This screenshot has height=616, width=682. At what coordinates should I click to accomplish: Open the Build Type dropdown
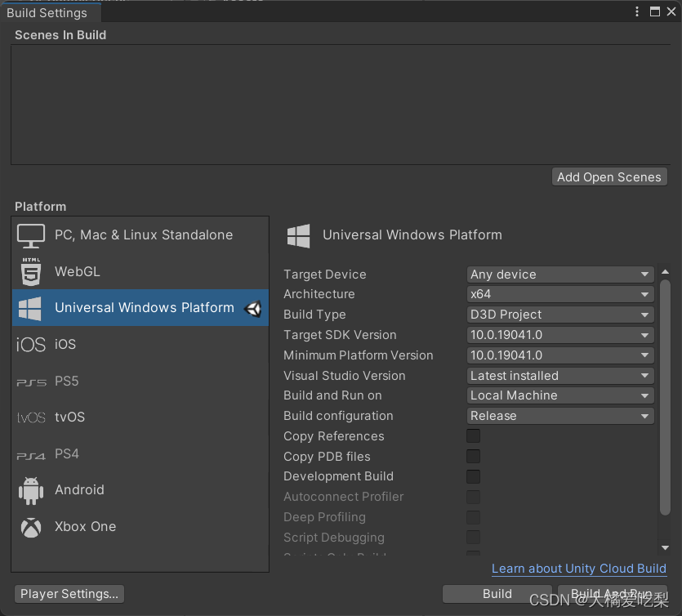[560, 315]
